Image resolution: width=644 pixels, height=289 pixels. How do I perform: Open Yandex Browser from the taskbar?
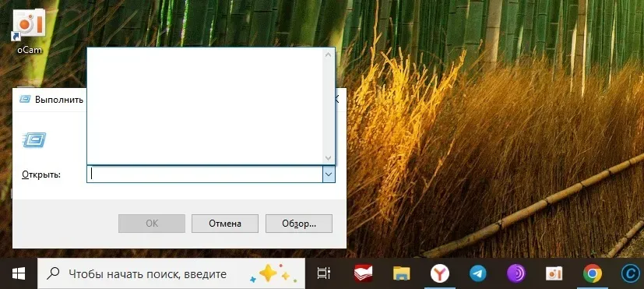[439, 273]
